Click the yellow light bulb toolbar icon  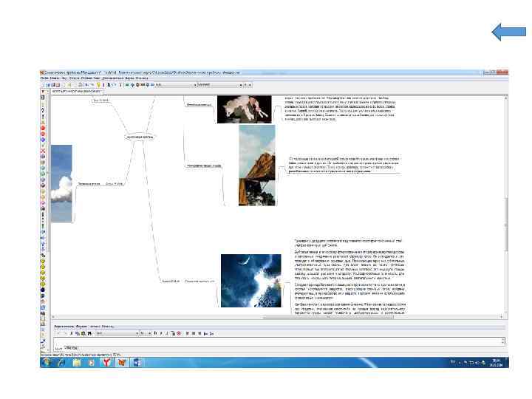pos(98,85)
